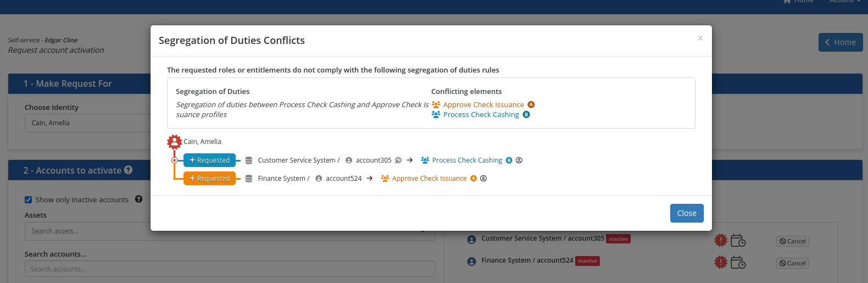868x283 pixels.
Task: Click the user icon before account524 in dialog
Action: (319, 179)
